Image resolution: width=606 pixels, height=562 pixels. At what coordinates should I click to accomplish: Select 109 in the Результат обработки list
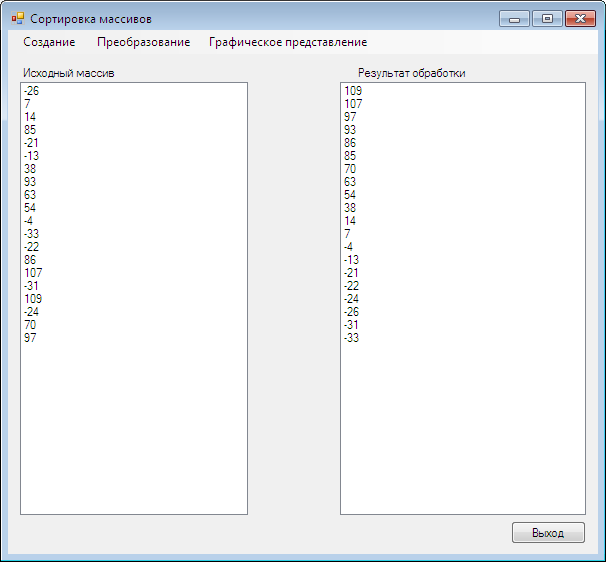pos(463,91)
